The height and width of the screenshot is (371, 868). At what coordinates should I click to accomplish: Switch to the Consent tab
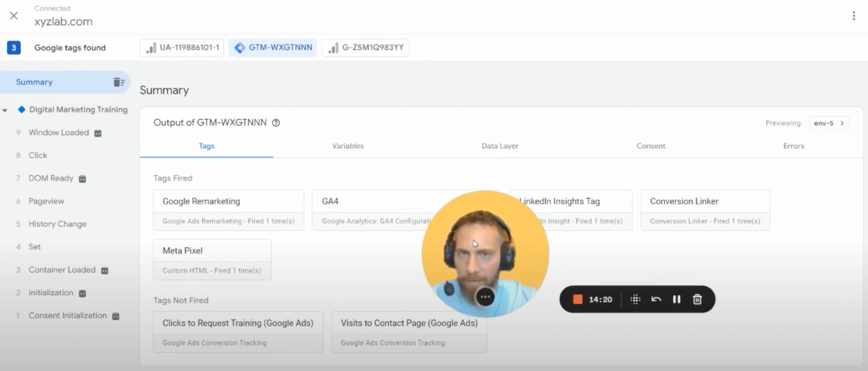click(x=651, y=146)
